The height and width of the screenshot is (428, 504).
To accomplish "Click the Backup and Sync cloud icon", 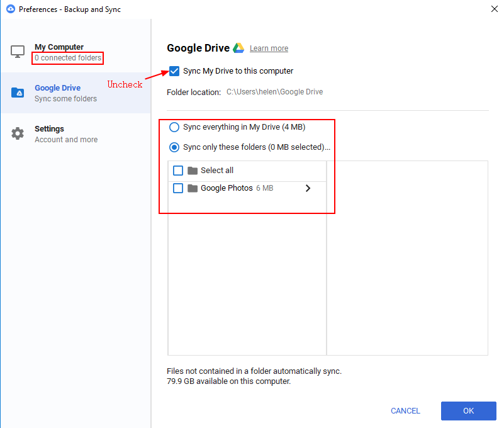I will click(x=10, y=9).
